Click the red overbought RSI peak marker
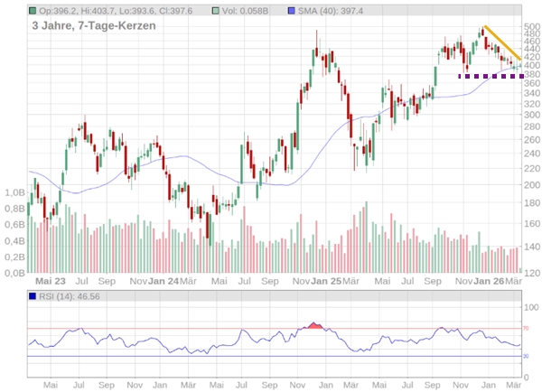This screenshot has width=542, height=392. click(x=314, y=324)
